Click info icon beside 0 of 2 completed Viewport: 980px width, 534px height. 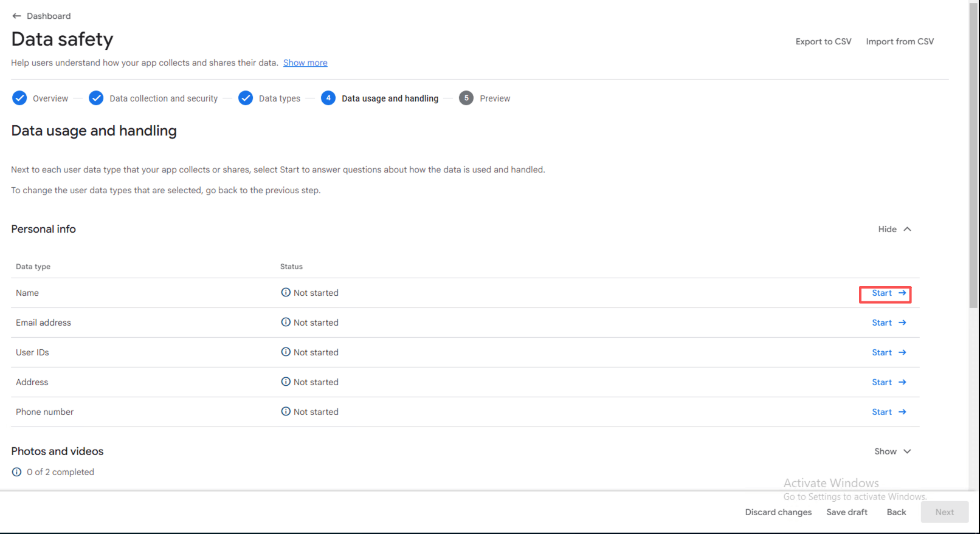[x=16, y=472]
